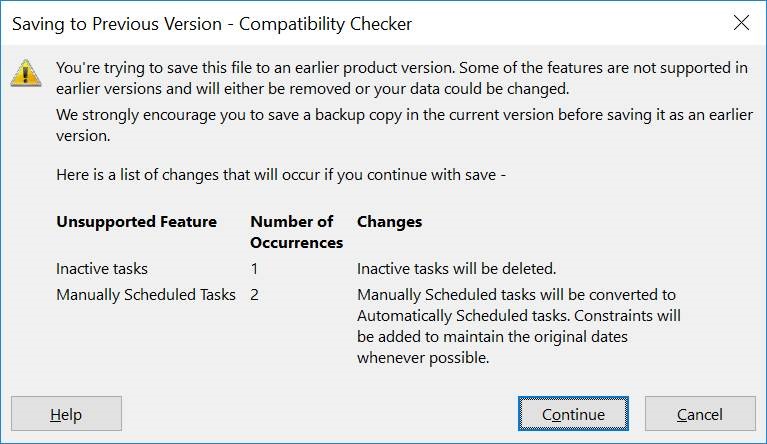Viewport: 767px width, 444px height.
Task: Click the yellow warning triangle icon
Action: pos(26,73)
